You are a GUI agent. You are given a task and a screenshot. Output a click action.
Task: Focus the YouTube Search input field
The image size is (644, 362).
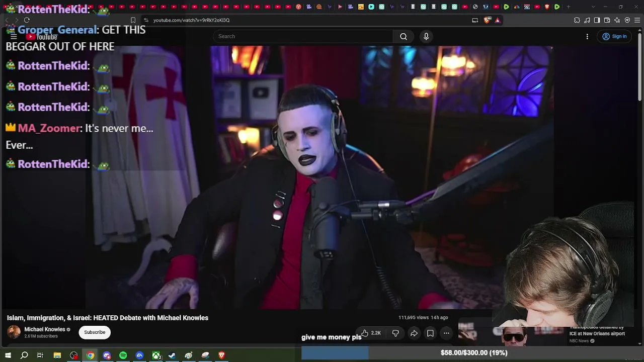tap(303, 36)
